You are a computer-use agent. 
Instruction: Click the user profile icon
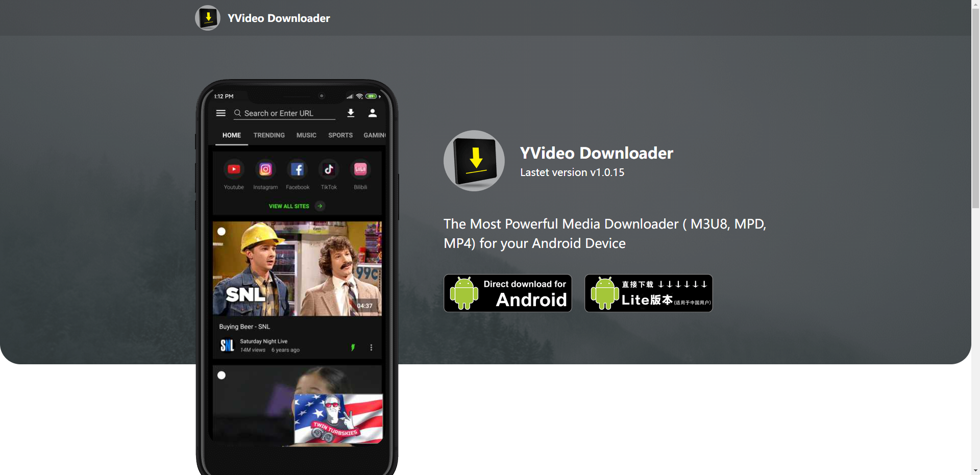point(373,113)
